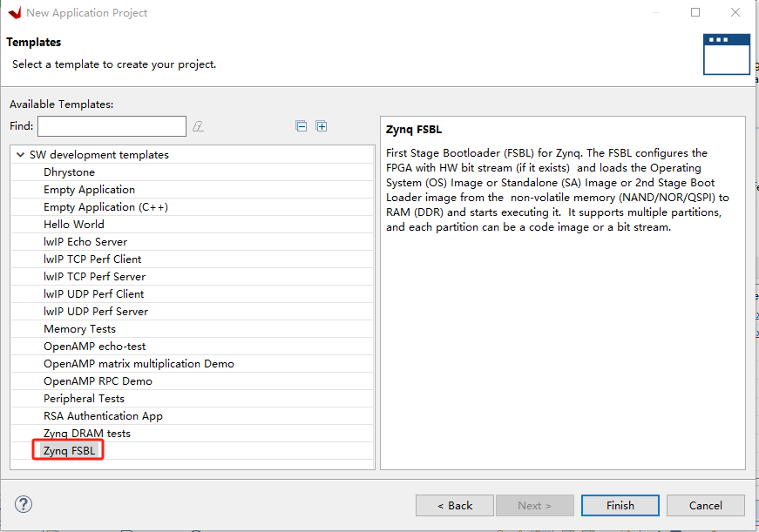Collapse the SW development templates node
Screen dimensions: 759x532
pyautogui.click(x=20, y=155)
